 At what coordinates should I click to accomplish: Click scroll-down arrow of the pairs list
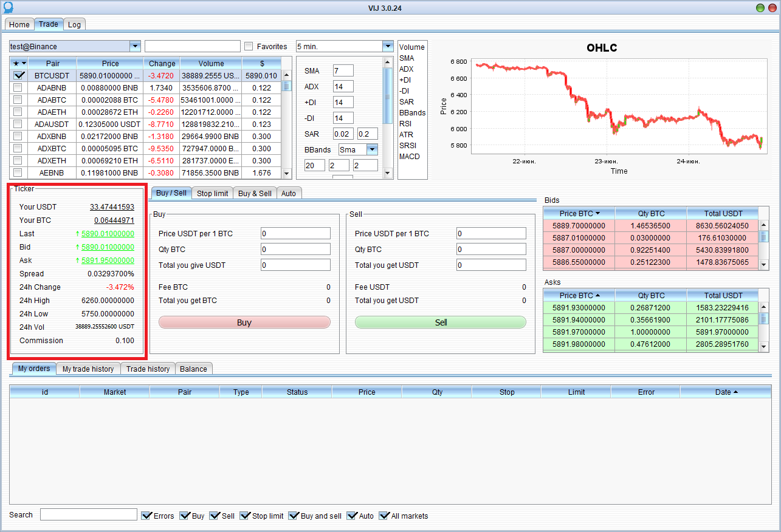point(287,174)
